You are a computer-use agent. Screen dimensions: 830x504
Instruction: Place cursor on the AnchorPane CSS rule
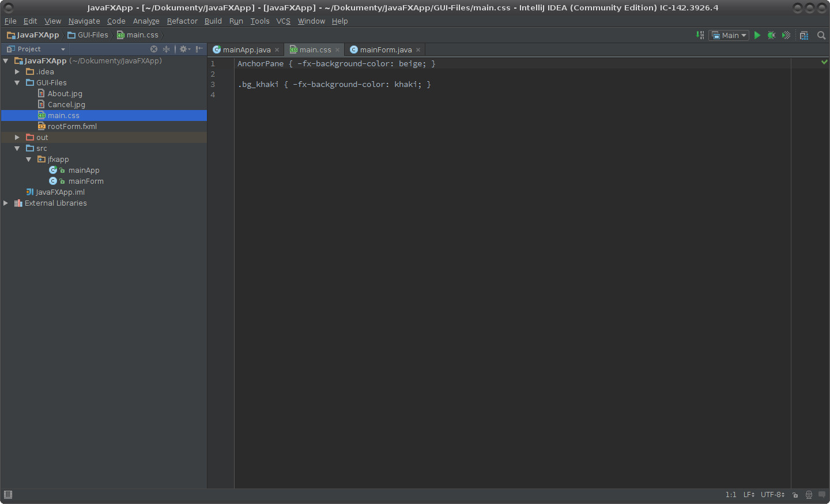tap(337, 64)
